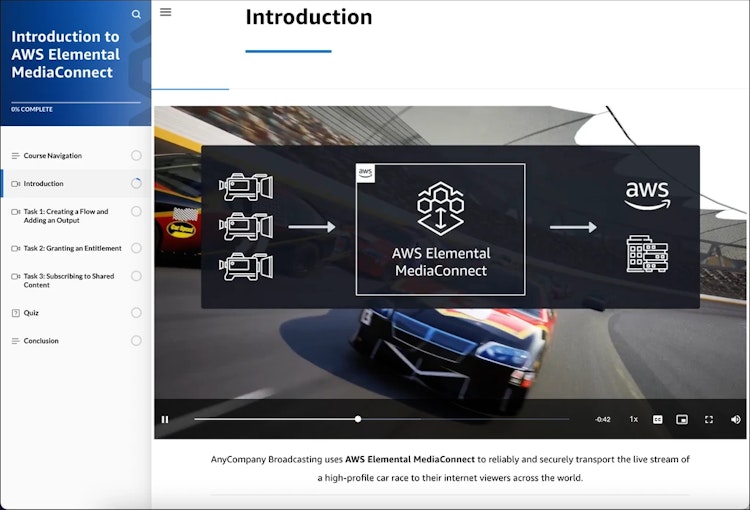Click the bold AWS Elemental MediaConnect text
The image size is (750, 510).
pyautogui.click(x=410, y=459)
